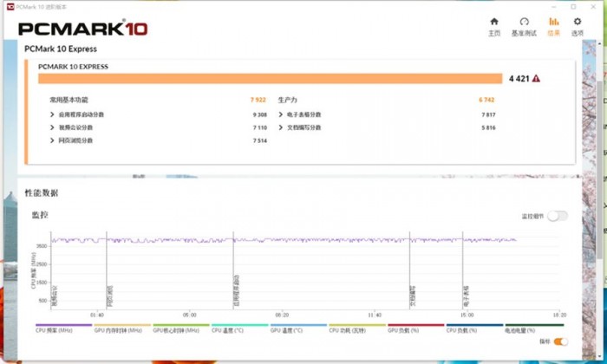Open the 基准测试 benchmark gauge icon
Image resolution: width=607 pixels, height=364 pixels.
click(524, 23)
